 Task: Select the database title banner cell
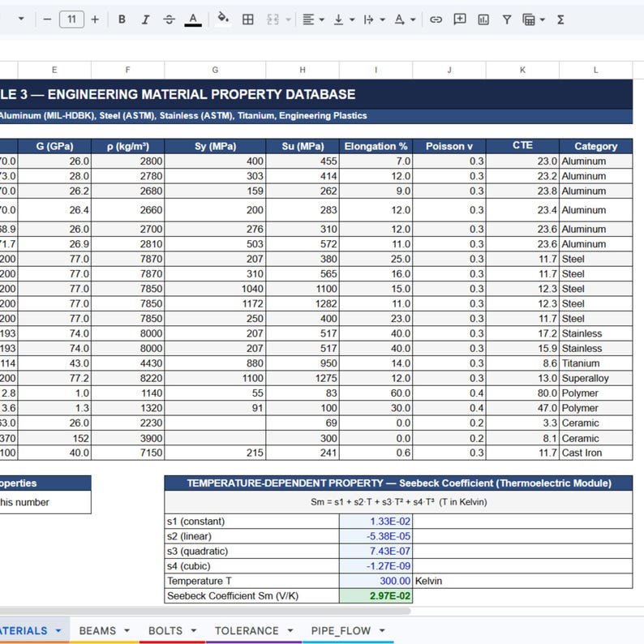click(x=316, y=94)
